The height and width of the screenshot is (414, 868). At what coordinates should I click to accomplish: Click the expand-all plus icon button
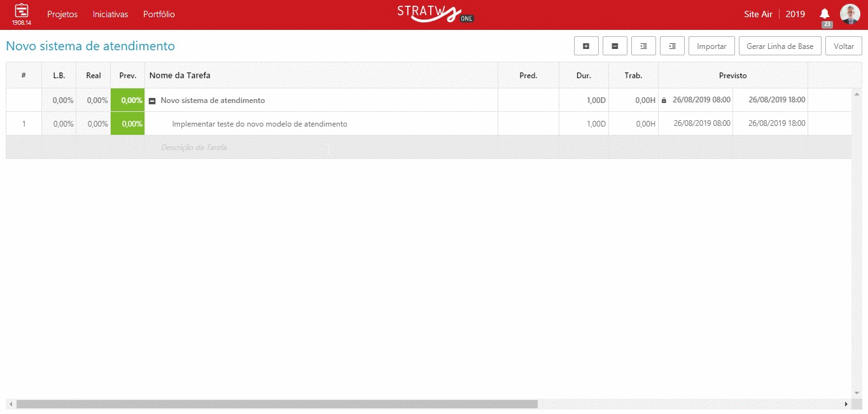tap(586, 46)
